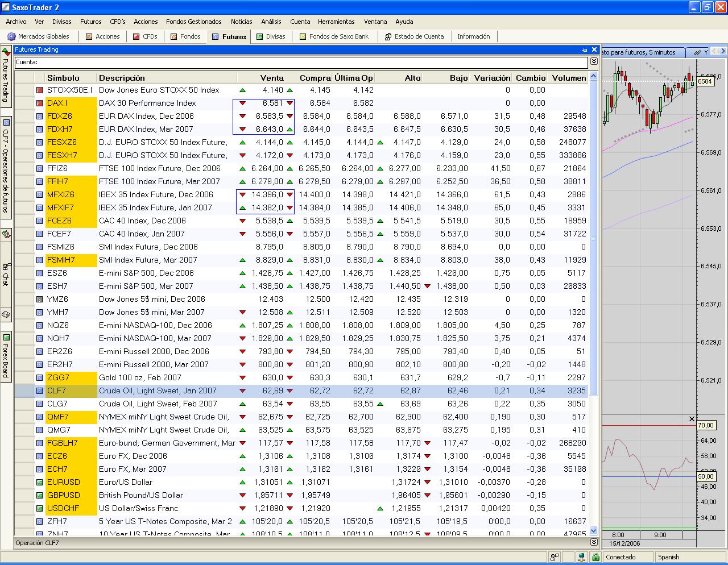This screenshot has width=728, height=565.
Task: Open the Herramientas menu
Action: point(336,22)
